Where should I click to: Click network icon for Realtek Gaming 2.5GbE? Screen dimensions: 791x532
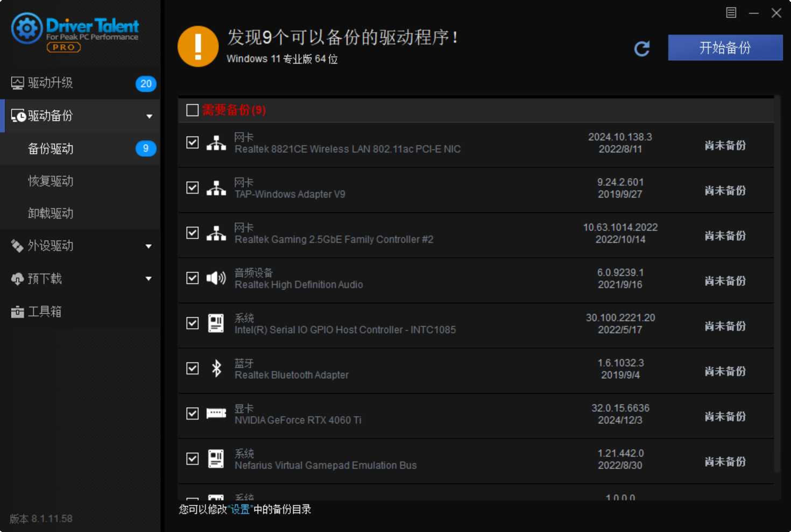coord(216,233)
